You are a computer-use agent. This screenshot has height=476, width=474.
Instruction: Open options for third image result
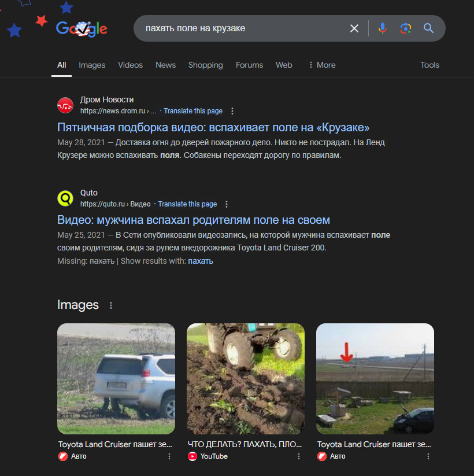coord(428,456)
